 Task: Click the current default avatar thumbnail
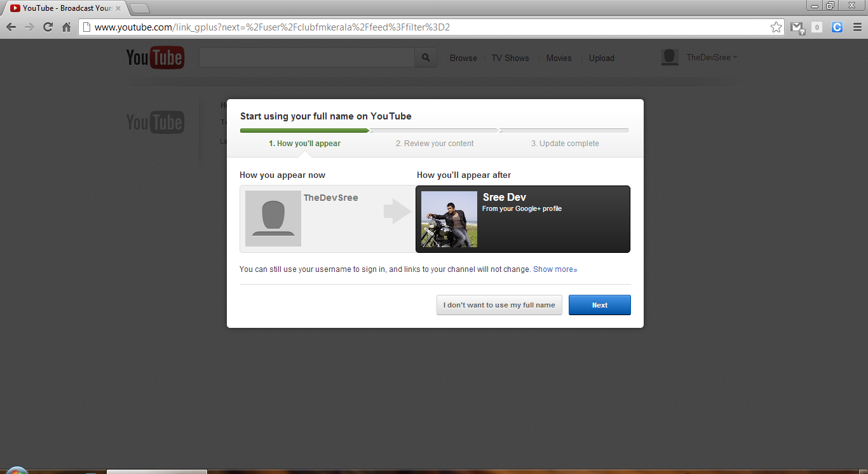click(273, 219)
